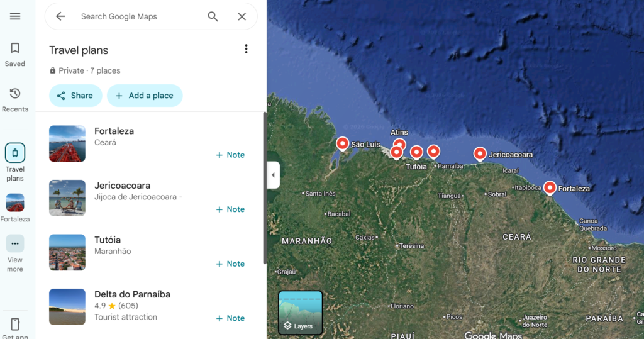Image resolution: width=644 pixels, height=339 pixels.
Task: Open the three-dot options for Travel plans
Action: pos(246,49)
